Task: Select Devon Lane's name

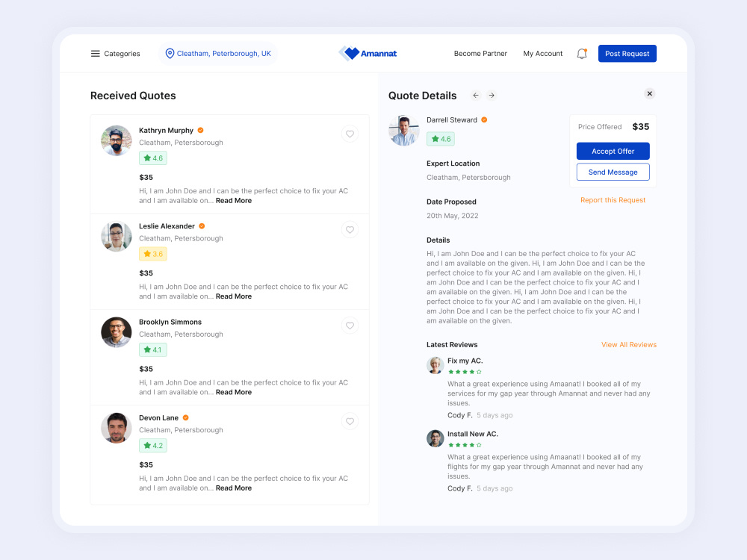Action: (x=158, y=417)
